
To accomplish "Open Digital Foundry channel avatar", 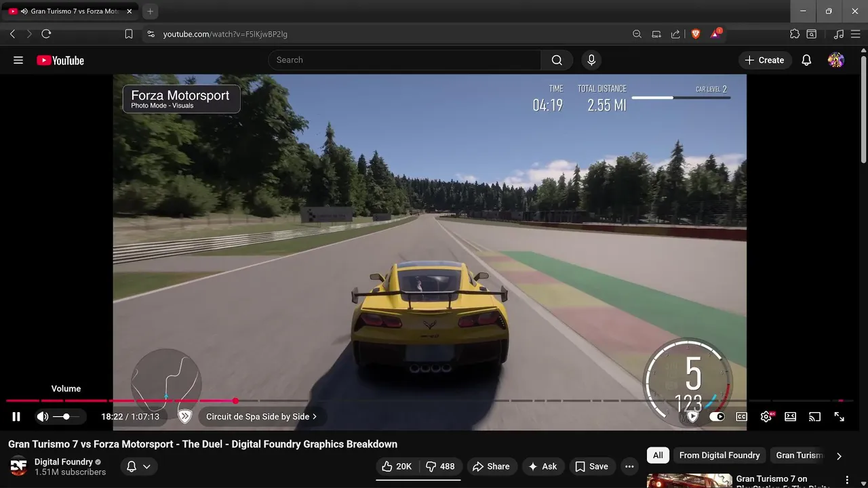I will click(19, 466).
